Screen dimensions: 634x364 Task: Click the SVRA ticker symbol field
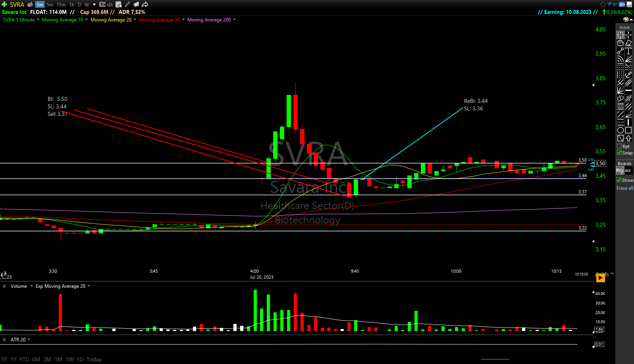pyautogui.click(x=17, y=5)
